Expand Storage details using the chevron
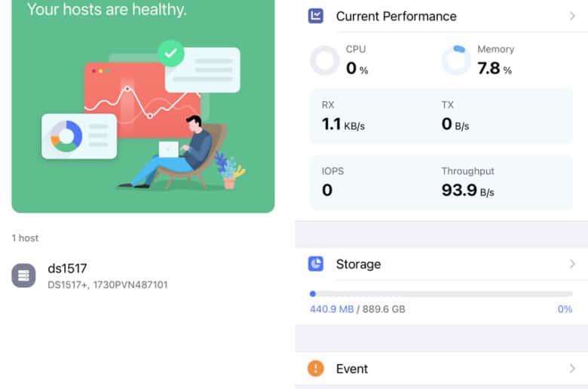The height and width of the screenshot is (389, 588). (572, 264)
